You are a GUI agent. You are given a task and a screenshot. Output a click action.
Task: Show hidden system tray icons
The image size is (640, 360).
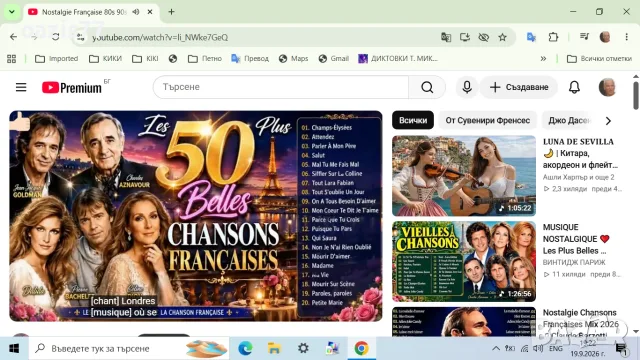496,348
